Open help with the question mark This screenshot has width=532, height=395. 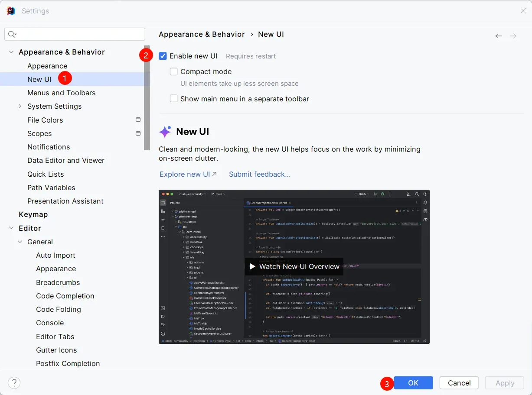coord(14,383)
